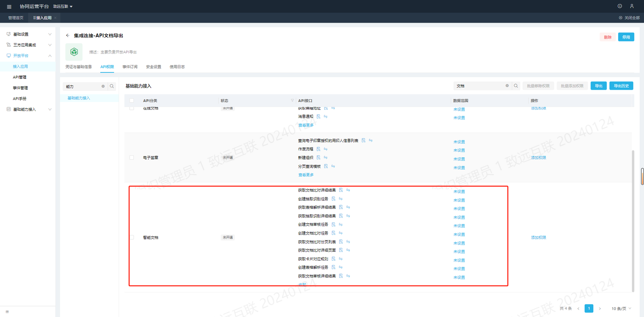The height and width of the screenshot is (317, 644).
Task: Click 添加权限 for the 电子签章 row
Action: tap(539, 158)
